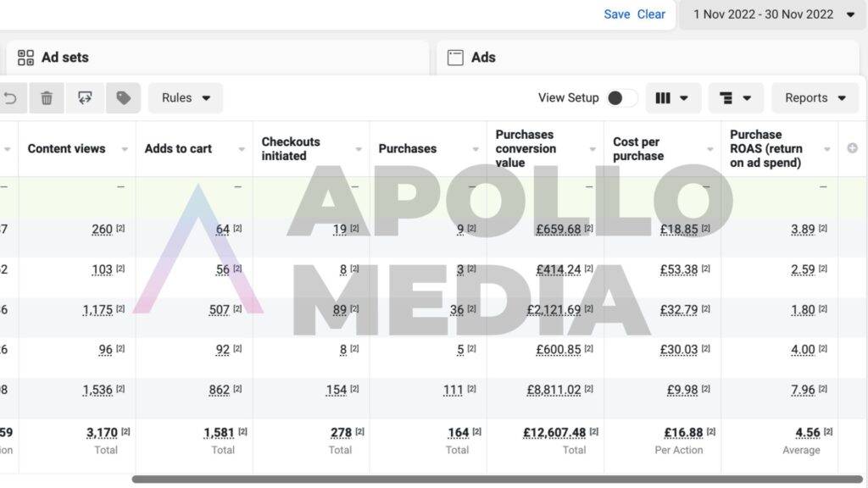This screenshot has width=868, height=488.
Task: Open the Reports dropdown
Action: click(815, 98)
